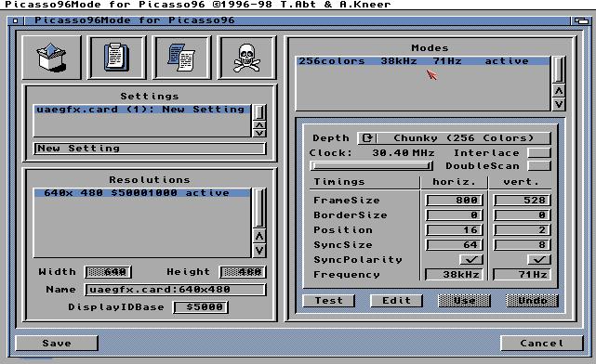Click the Test button

tap(329, 301)
